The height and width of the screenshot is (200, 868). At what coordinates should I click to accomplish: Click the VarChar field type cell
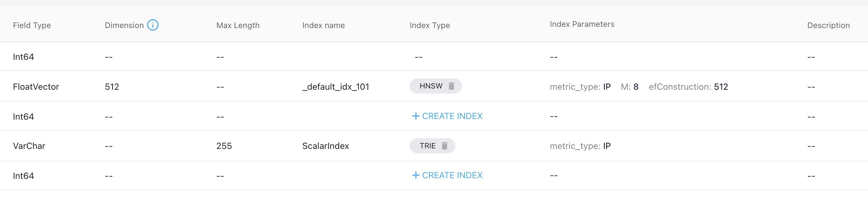29,146
